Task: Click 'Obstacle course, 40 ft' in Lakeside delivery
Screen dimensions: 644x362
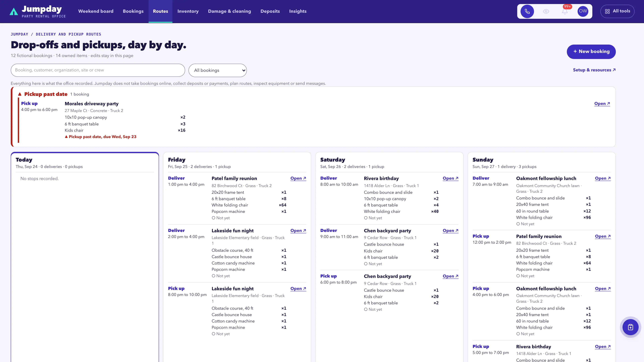Action: pyautogui.click(x=232, y=250)
